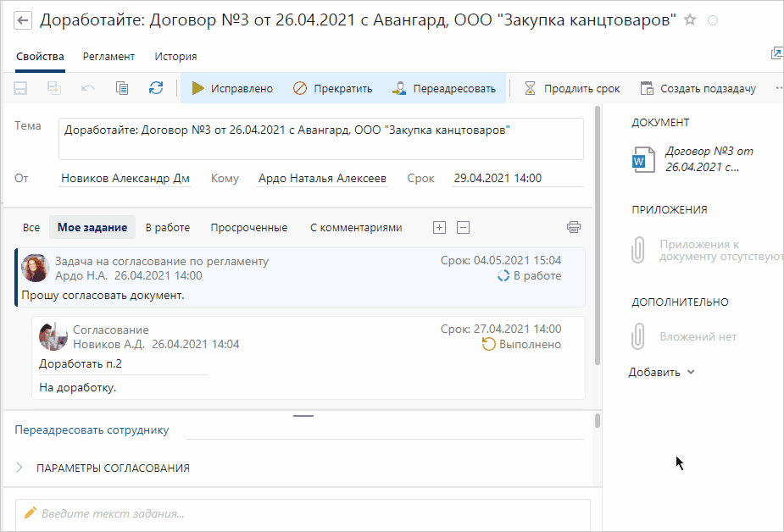Open the toolbar overflow menu (three dots)
The width and height of the screenshot is (784, 532).
coord(778,88)
